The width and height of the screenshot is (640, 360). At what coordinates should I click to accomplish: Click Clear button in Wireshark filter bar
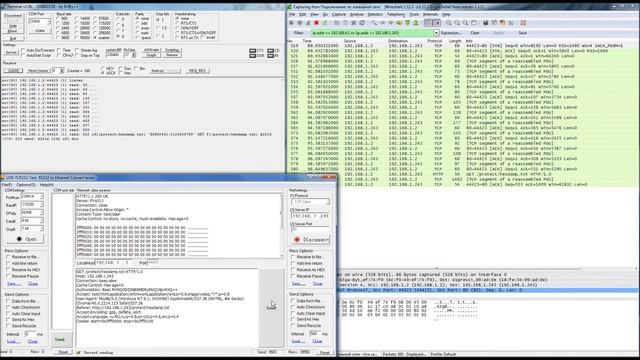click(475, 33)
